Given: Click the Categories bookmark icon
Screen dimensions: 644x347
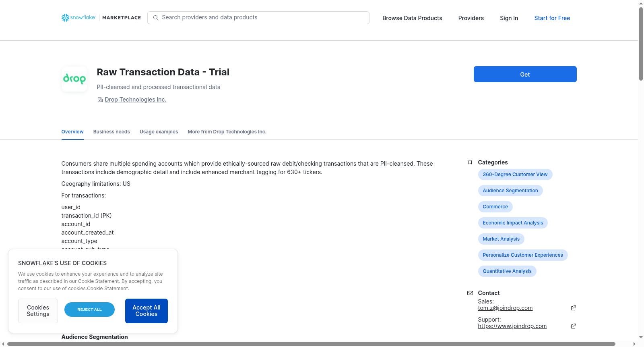Looking at the screenshot, I should pyautogui.click(x=470, y=162).
